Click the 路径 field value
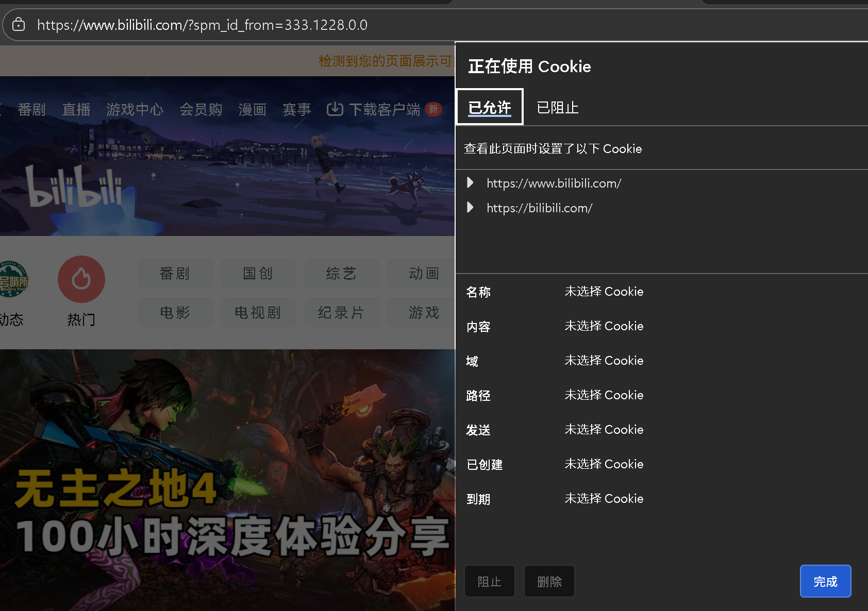 (604, 395)
